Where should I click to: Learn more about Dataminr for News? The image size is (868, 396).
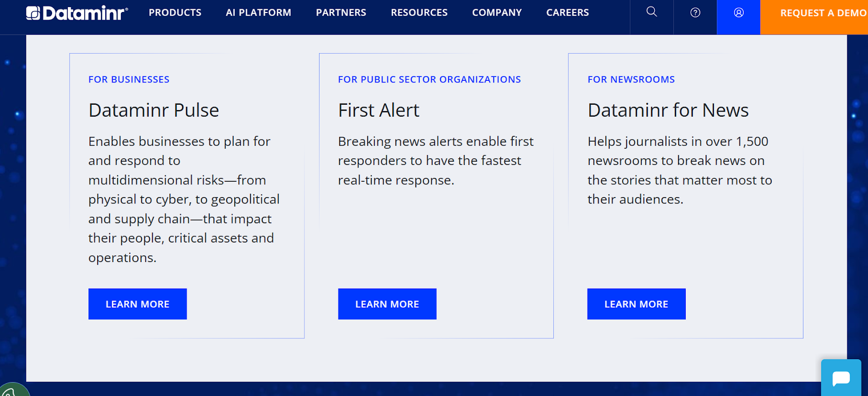point(636,304)
